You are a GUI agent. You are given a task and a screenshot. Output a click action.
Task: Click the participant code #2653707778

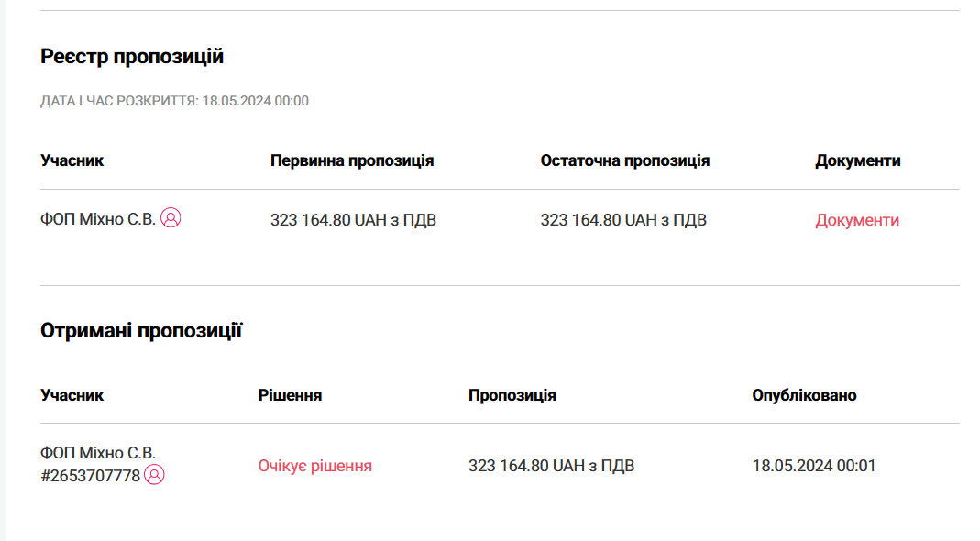[91, 476]
